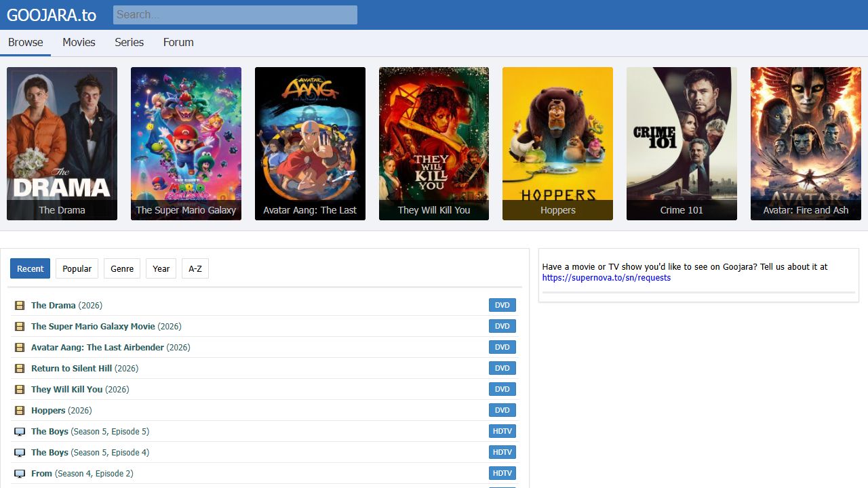868x488 pixels.
Task: Open the Forum tab
Action: (178, 42)
